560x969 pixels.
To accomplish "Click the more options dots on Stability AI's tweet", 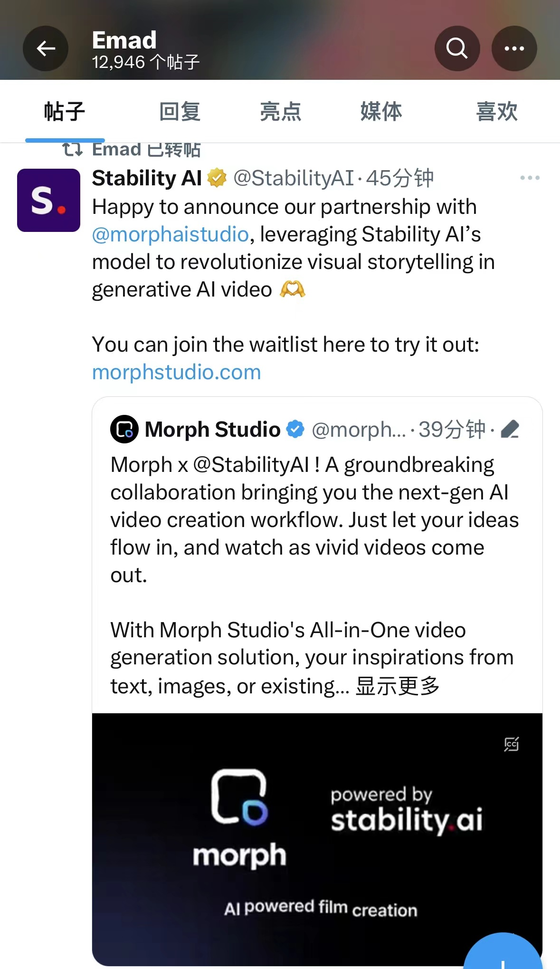I will click(x=530, y=177).
